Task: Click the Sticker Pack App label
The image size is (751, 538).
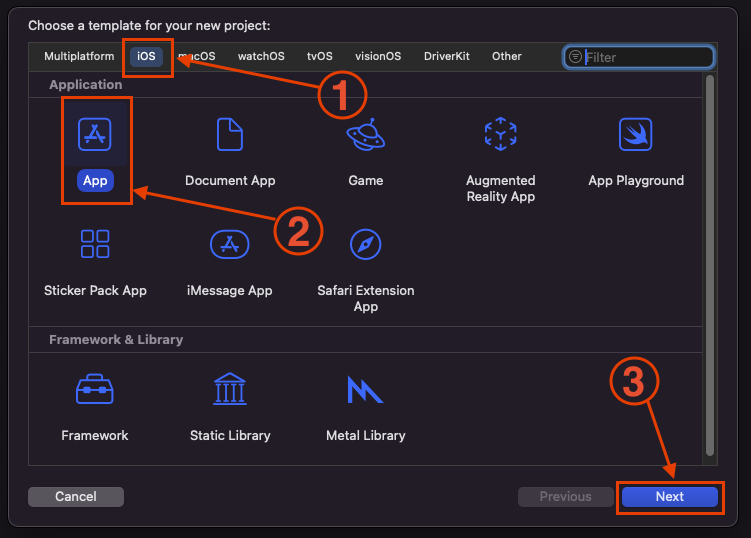Action: [x=95, y=291]
